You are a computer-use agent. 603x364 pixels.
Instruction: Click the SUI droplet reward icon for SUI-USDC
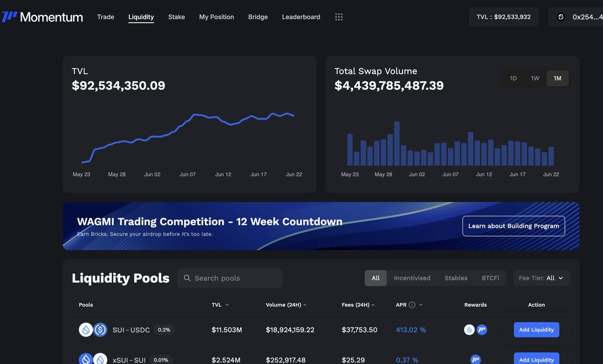(x=469, y=330)
